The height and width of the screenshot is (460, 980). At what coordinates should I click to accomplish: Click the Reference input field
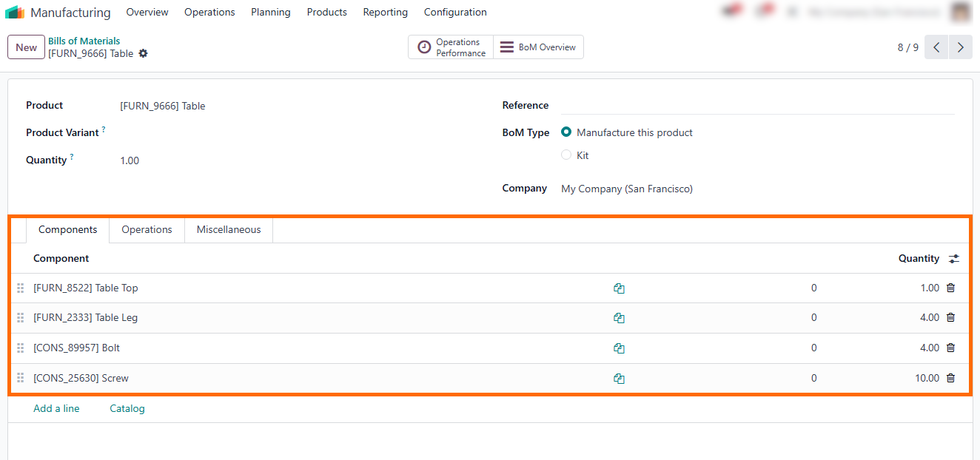tap(756, 106)
